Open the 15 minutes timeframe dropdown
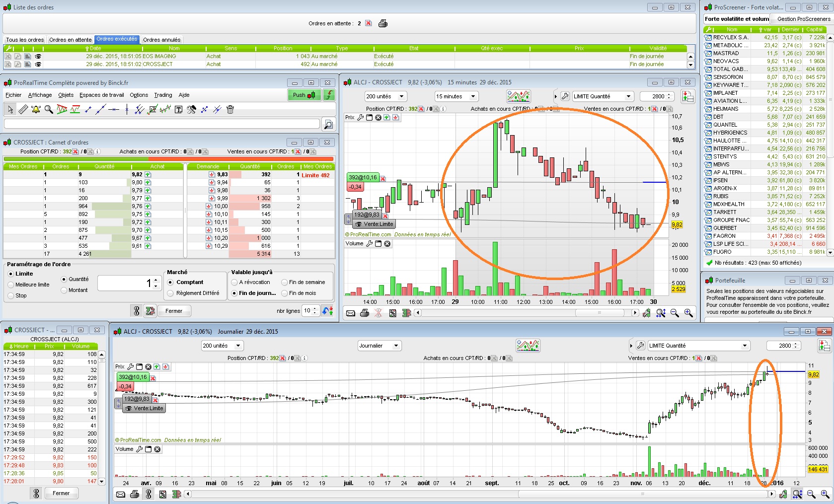Screen dimensions: 834x504 tap(456, 96)
